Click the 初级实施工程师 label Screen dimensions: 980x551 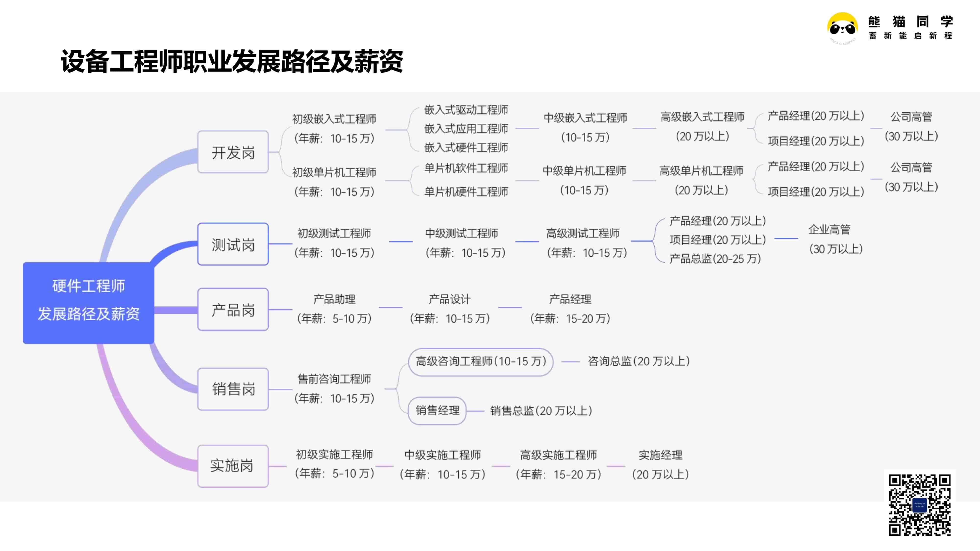tap(334, 455)
